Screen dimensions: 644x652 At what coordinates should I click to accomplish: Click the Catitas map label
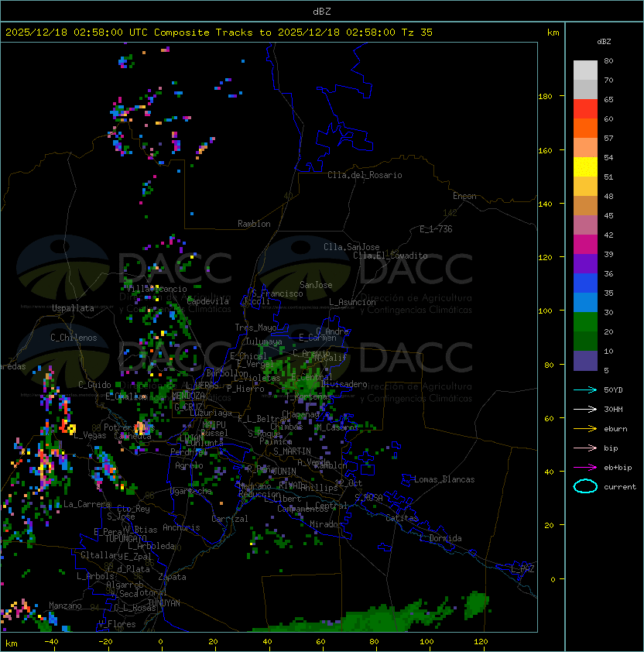[x=402, y=518]
